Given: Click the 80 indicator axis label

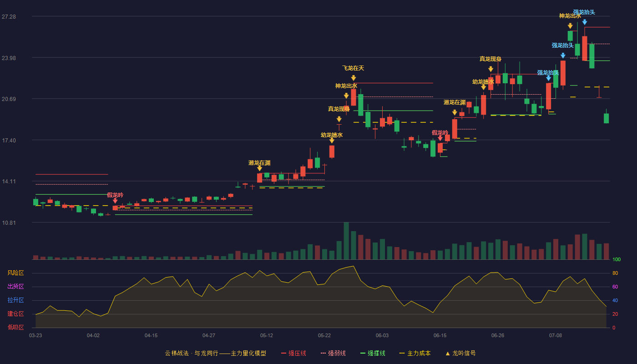Looking at the screenshot, I should coord(615,273).
